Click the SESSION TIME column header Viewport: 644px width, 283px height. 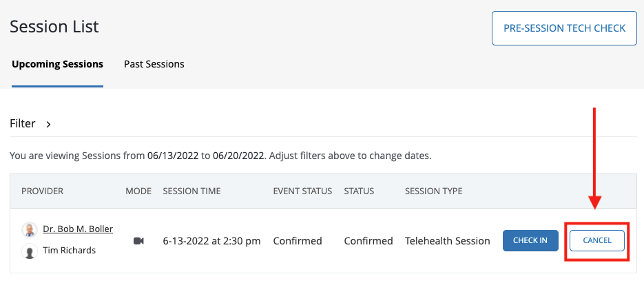pyautogui.click(x=191, y=191)
